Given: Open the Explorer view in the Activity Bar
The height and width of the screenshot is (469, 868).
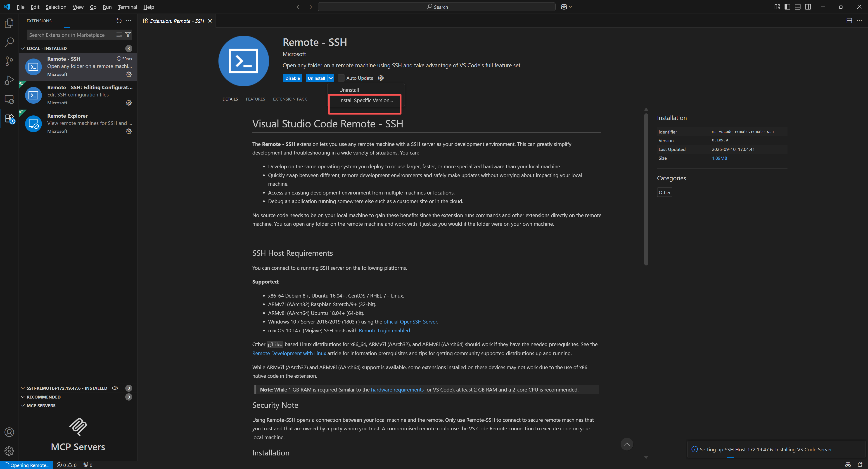Looking at the screenshot, I should [9, 23].
